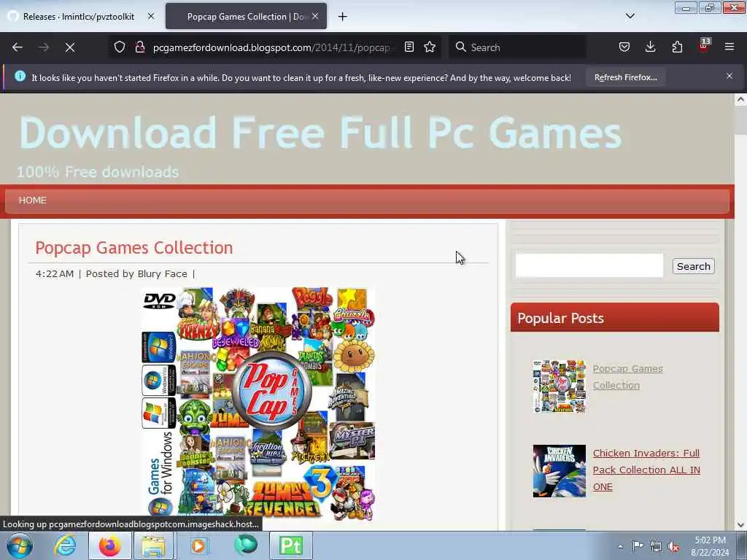Open the Windows Start menu
Viewport: 747px width, 560px height.
click(x=20, y=545)
